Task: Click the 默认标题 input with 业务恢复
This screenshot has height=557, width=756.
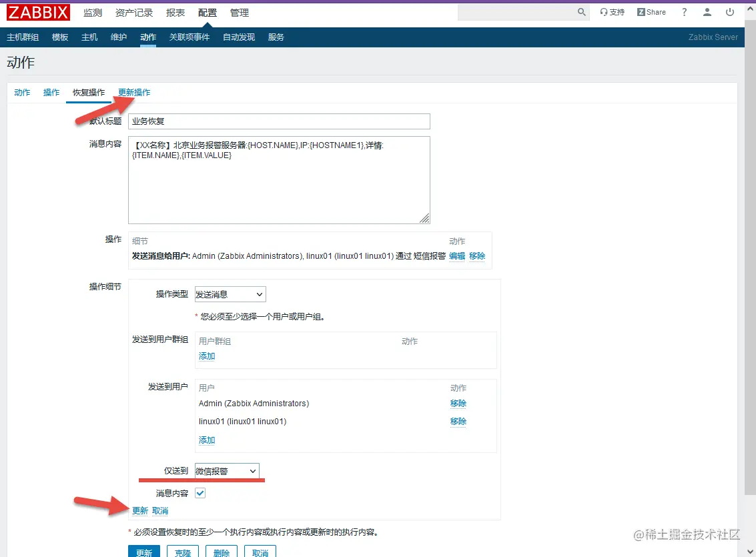Action: (279, 121)
